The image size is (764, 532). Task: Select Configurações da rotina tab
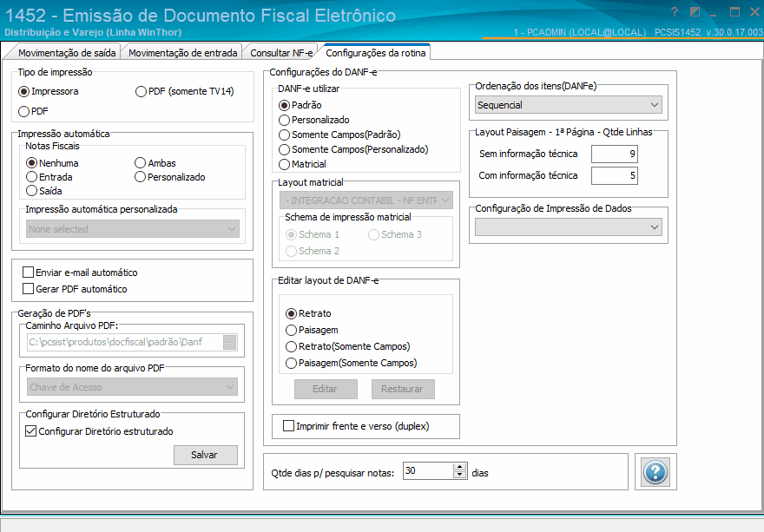(376, 53)
